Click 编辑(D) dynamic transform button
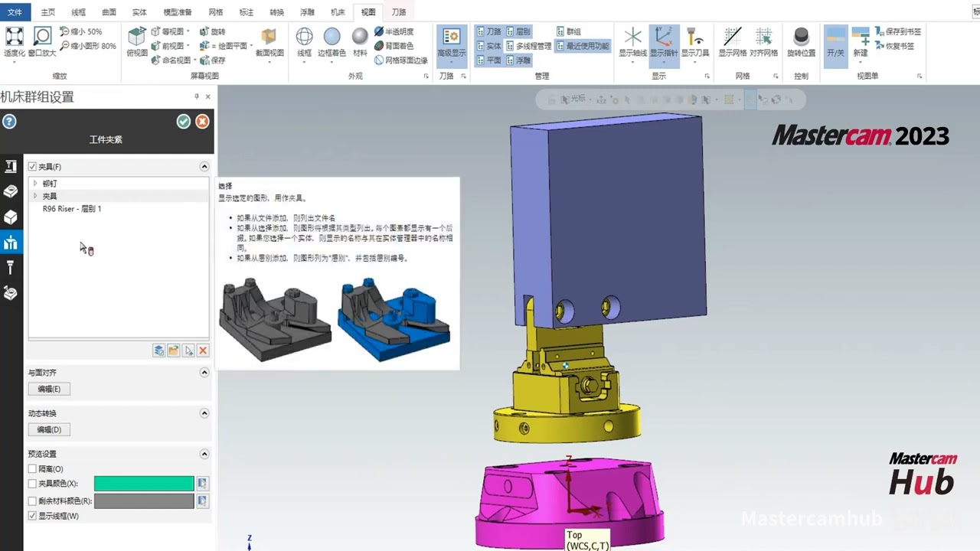Image resolution: width=980 pixels, height=551 pixels. coord(49,429)
